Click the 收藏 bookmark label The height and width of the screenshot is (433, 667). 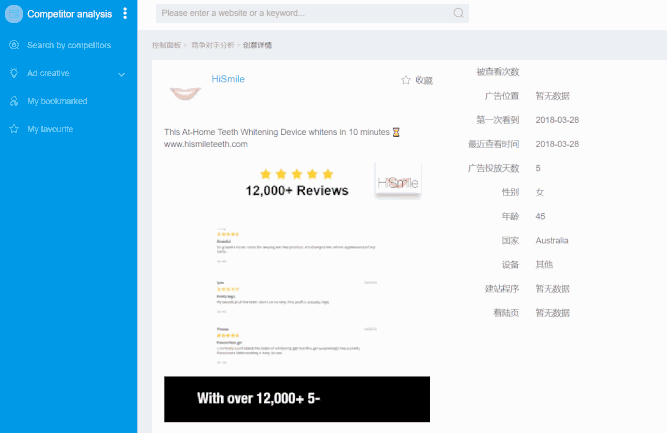click(424, 80)
